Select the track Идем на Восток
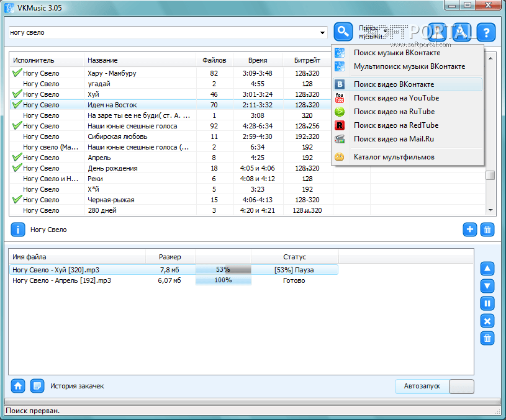Image resolution: width=506 pixels, height=420 pixels. [x=112, y=105]
